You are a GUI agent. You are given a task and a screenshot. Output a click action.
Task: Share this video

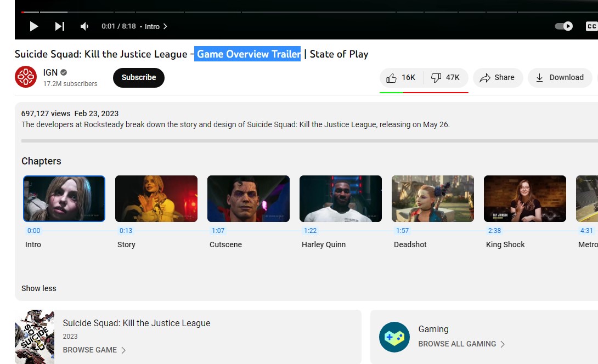497,78
